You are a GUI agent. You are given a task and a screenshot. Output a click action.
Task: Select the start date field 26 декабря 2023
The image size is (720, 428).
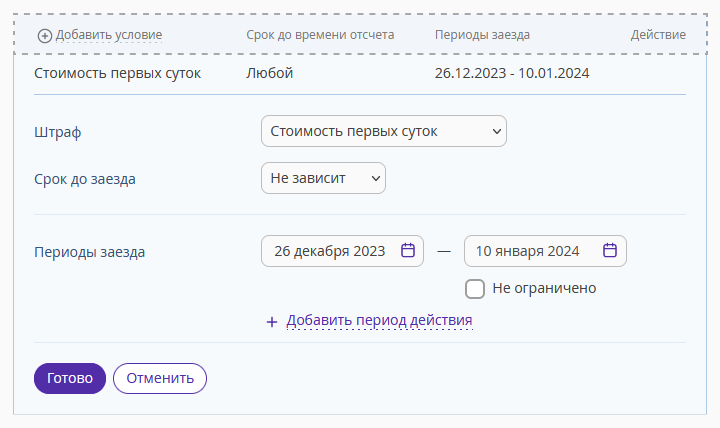(x=343, y=251)
